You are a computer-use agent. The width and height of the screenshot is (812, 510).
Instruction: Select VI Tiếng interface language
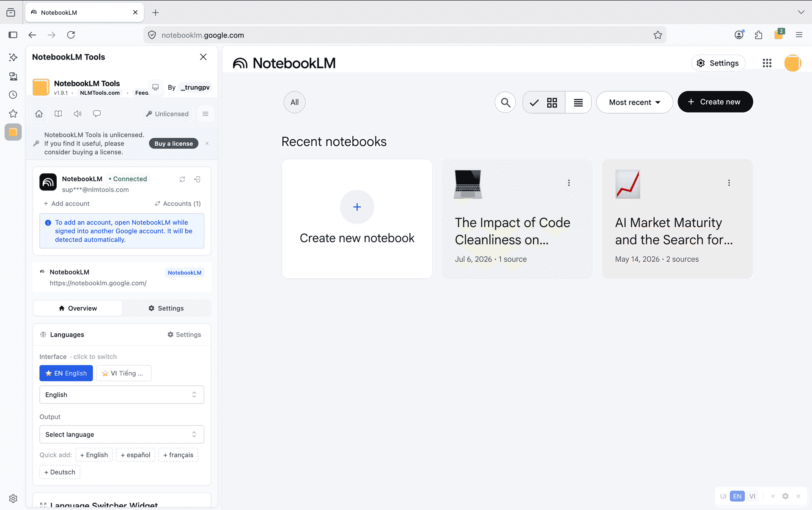123,373
